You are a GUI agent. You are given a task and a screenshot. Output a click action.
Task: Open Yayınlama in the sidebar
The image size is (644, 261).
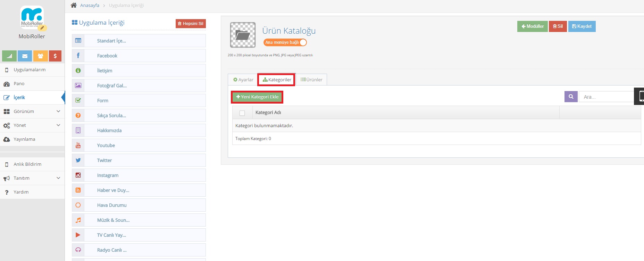tap(32, 139)
